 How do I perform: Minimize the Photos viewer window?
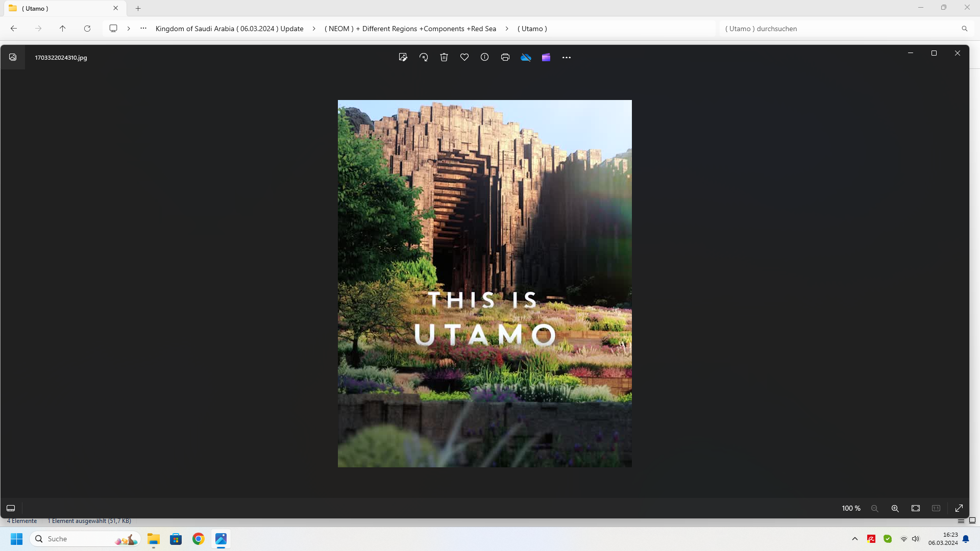pyautogui.click(x=911, y=53)
